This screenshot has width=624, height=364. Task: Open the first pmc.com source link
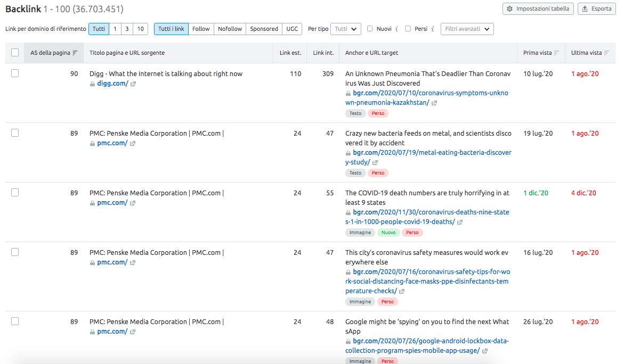(x=112, y=143)
